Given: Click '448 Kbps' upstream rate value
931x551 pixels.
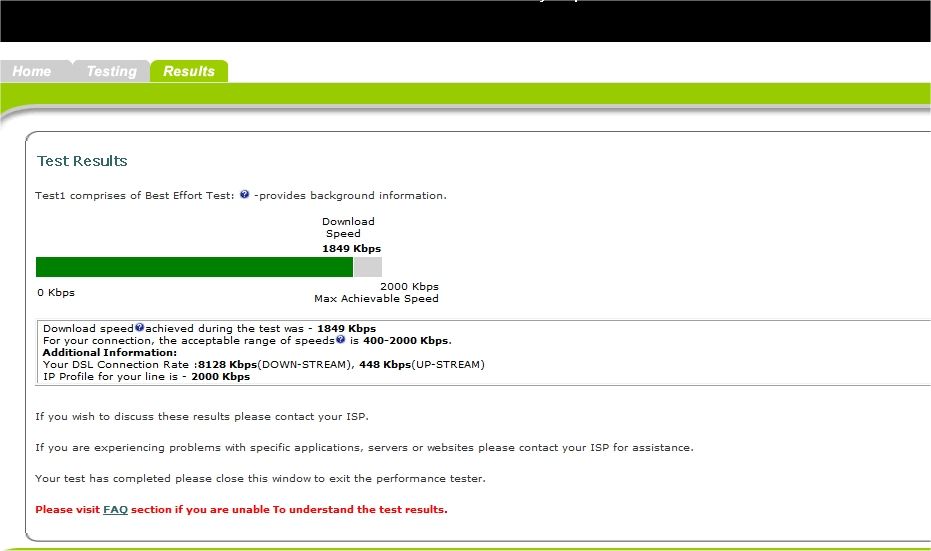Looking at the screenshot, I should tap(385, 365).
